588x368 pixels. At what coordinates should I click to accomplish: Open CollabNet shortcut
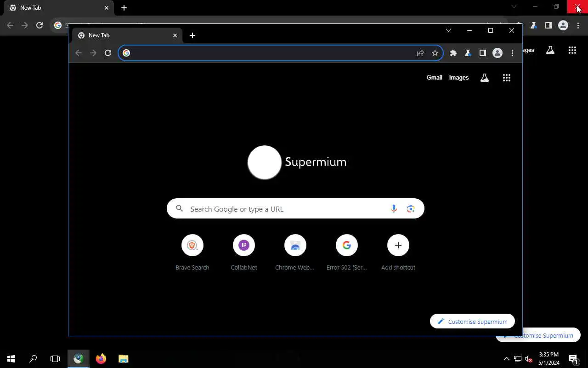pyautogui.click(x=244, y=252)
